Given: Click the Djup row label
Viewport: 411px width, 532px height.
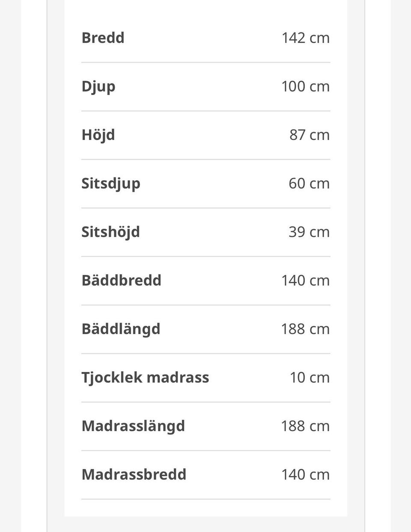Looking at the screenshot, I should tap(98, 87).
